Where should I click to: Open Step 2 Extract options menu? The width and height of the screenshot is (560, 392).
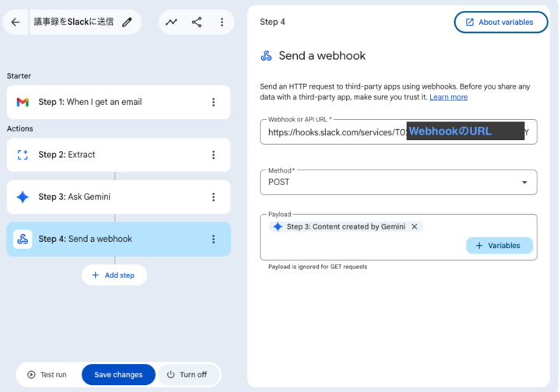point(213,155)
